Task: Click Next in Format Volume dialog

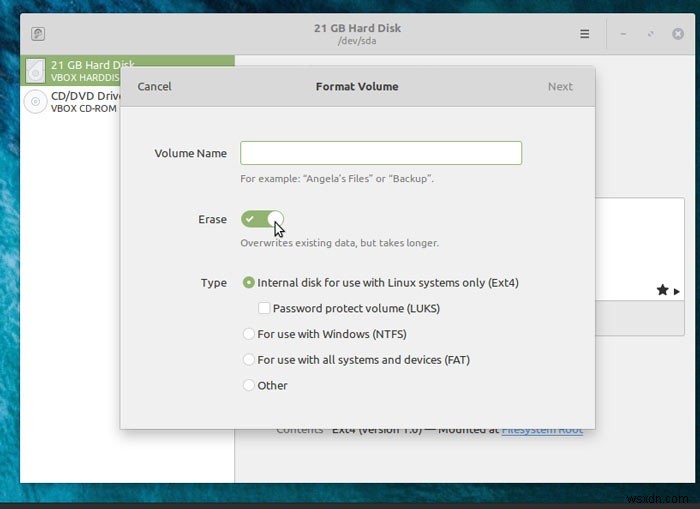Action: pos(560,87)
